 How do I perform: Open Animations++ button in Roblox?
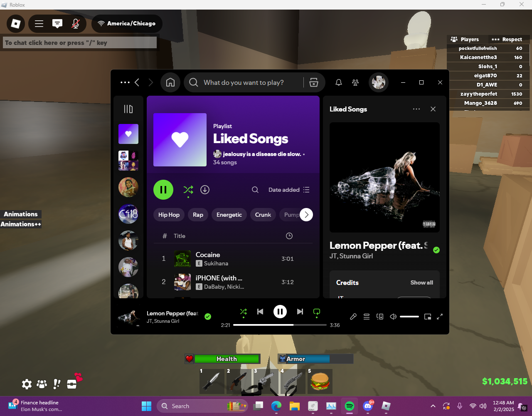(20, 224)
